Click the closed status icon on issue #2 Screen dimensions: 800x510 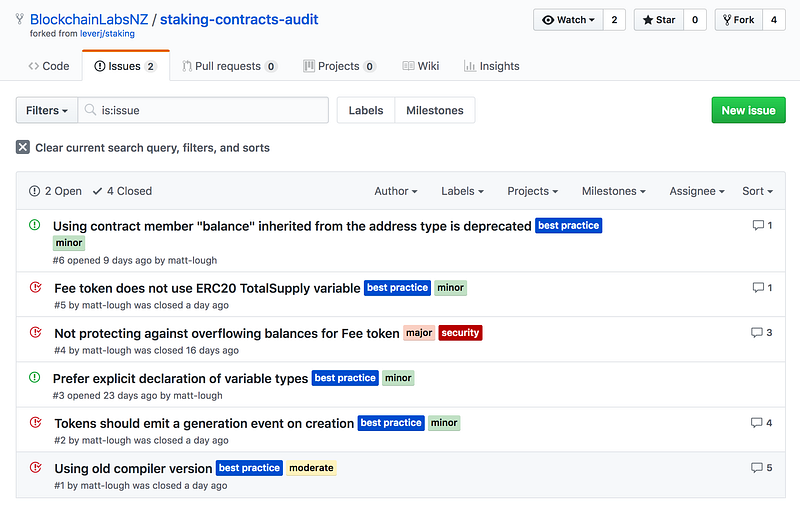coord(36,422)
